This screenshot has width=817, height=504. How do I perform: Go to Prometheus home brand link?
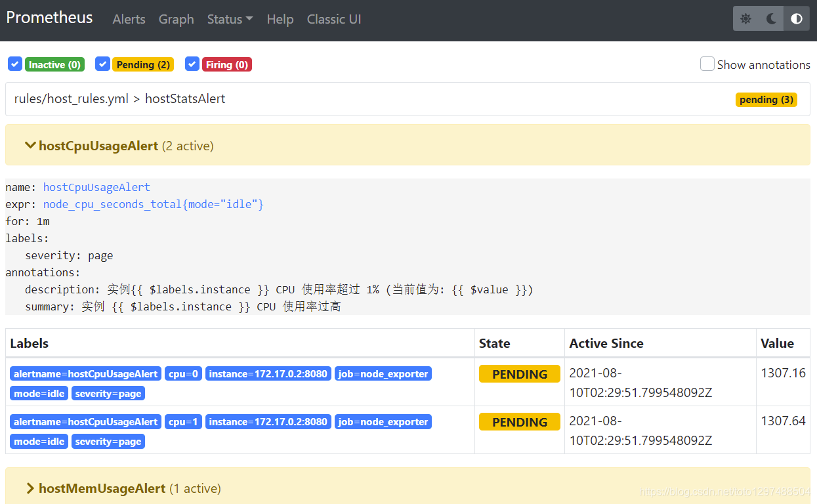pos(50,18)
